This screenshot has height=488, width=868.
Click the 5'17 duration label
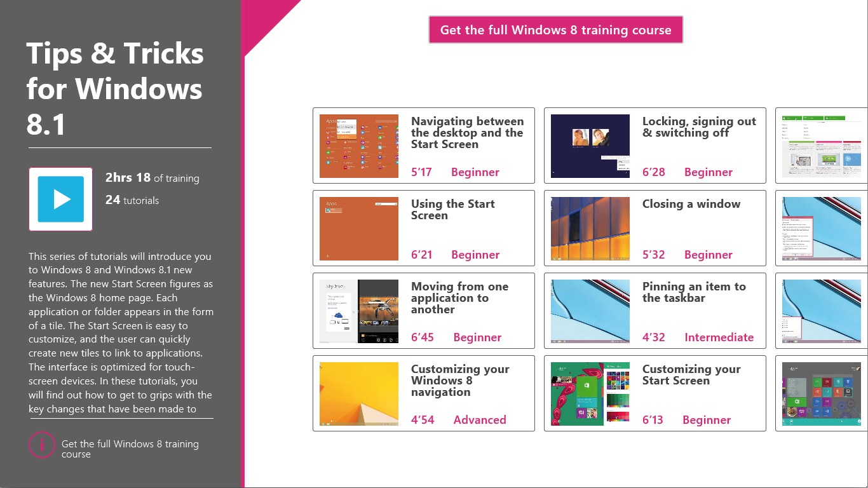pos(421,172)
